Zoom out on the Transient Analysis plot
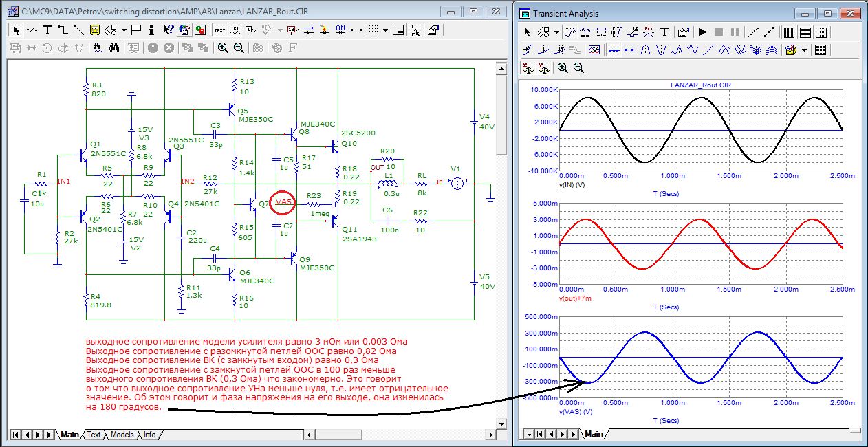Image resolution: width=868 pixels, height=447 pixels. click(x=578, y=67)
